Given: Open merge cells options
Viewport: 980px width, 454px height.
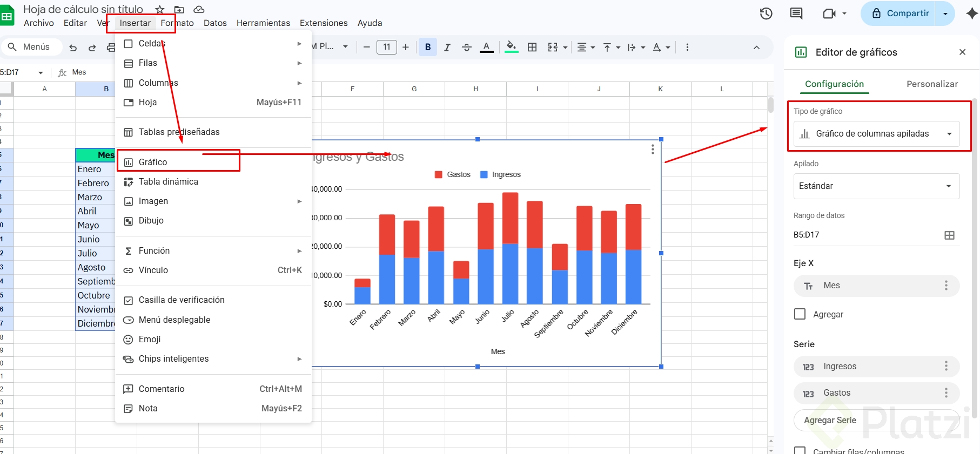Looking at the screenshot, I should (557, 47).
